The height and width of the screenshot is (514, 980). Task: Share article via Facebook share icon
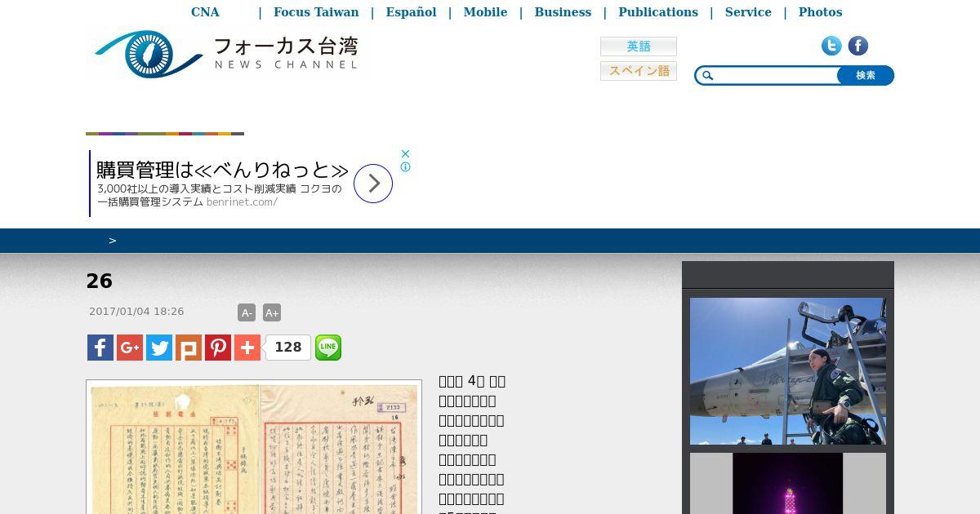tap(100, 348)
